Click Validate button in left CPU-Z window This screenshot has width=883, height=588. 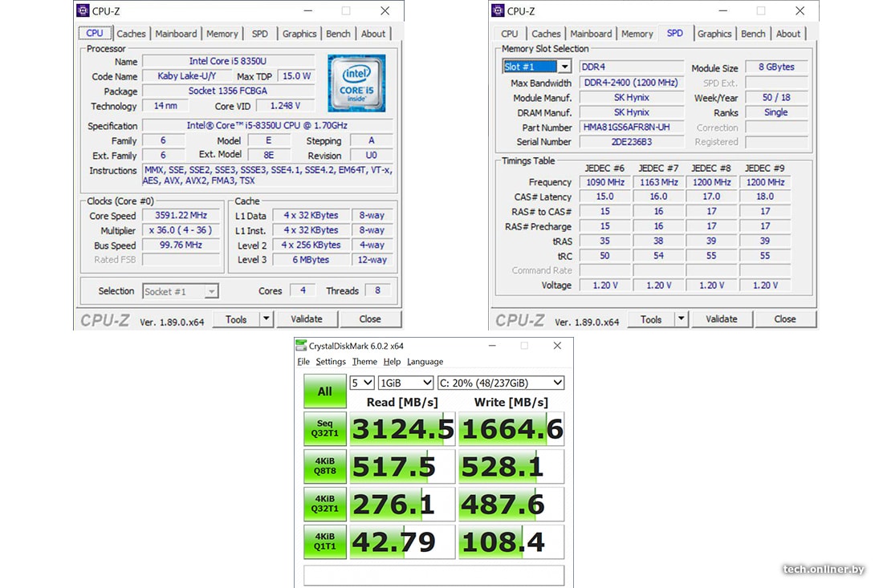[307, 319]
